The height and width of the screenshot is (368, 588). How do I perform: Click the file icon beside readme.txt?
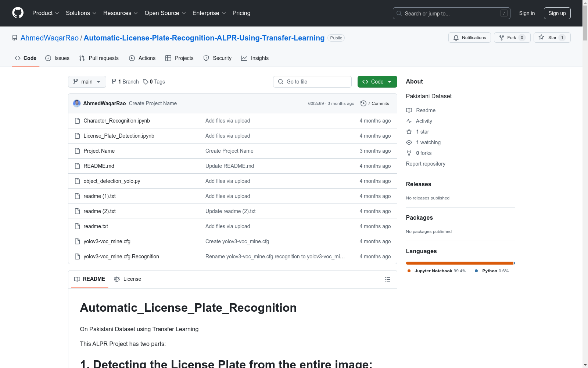coord(77,226)
